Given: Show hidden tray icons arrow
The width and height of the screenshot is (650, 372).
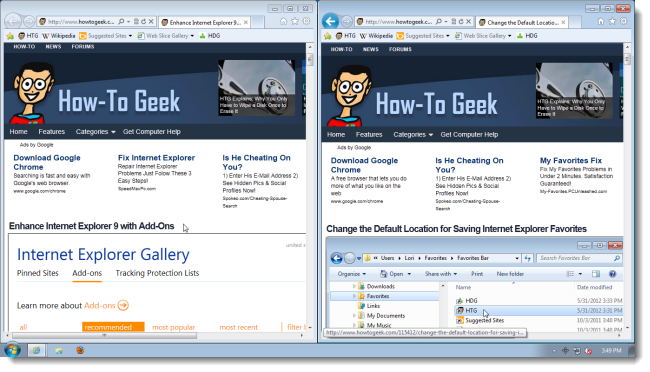Looking at the screenshot, I should (x=554, y=351).
